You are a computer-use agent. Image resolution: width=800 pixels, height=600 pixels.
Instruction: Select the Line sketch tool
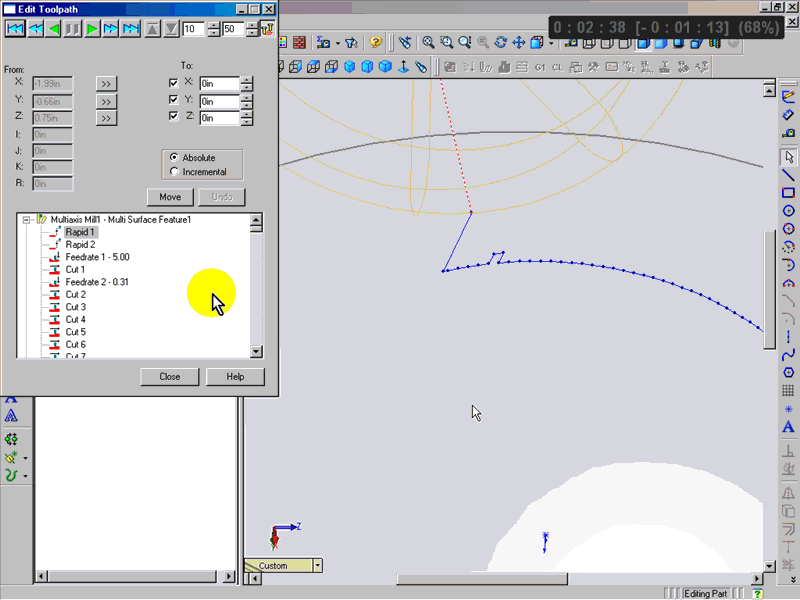(789, 175)
